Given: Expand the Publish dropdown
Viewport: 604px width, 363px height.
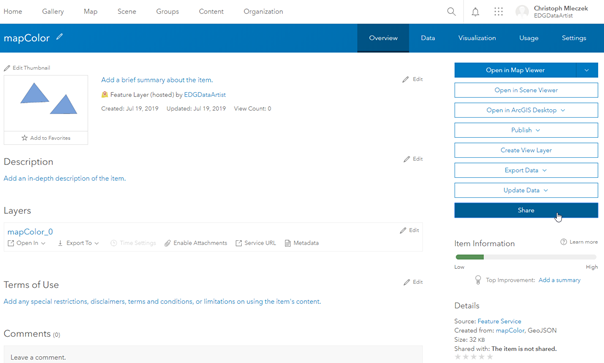Looking at the screenshot, I should point(538,130).
